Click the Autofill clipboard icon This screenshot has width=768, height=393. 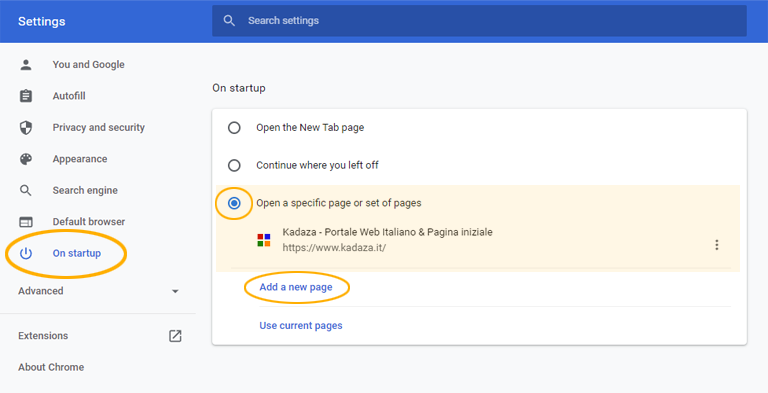[26, 96]
